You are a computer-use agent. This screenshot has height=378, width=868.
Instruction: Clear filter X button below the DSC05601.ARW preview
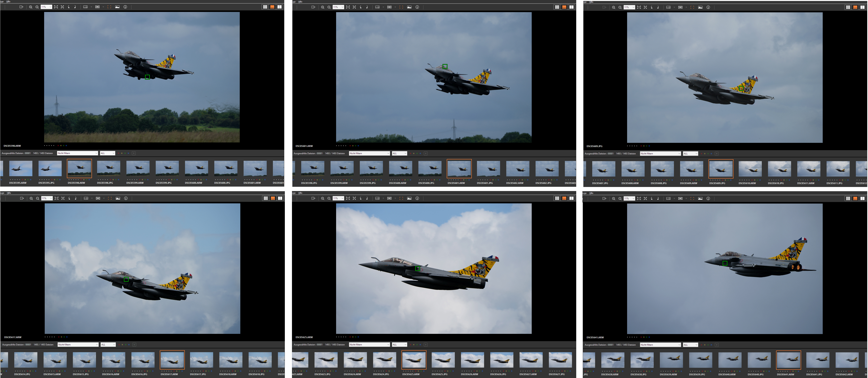click(426, 153)
